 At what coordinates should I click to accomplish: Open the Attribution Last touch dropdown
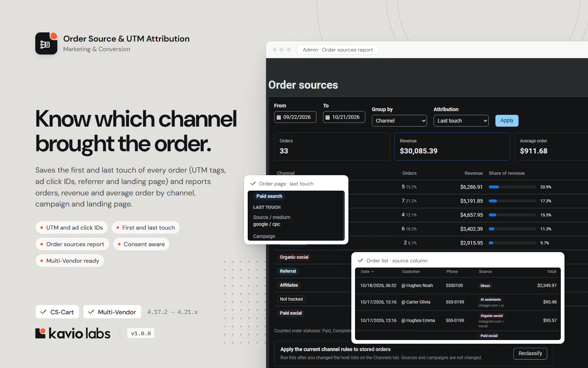[461, 121]
